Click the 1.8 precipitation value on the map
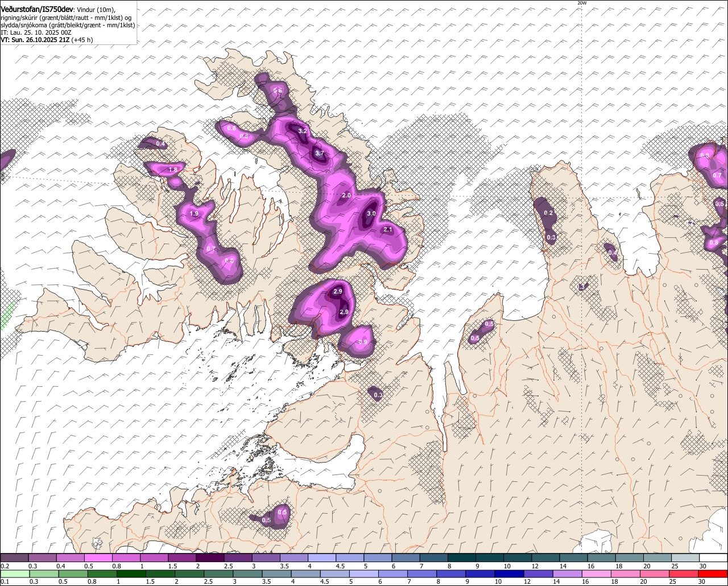This screenshot has height=586, width=728. pos(173,170)
